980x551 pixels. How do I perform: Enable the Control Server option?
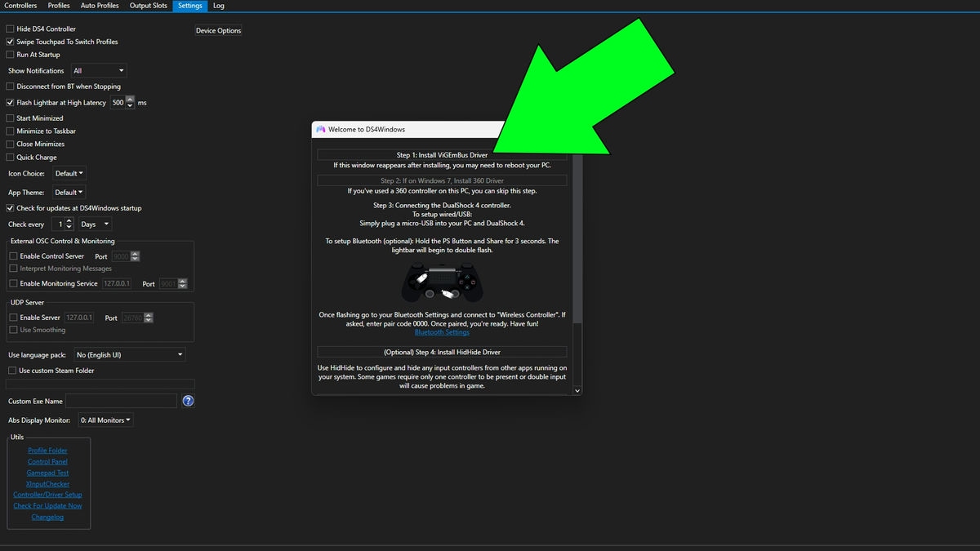tap(12, 256)
